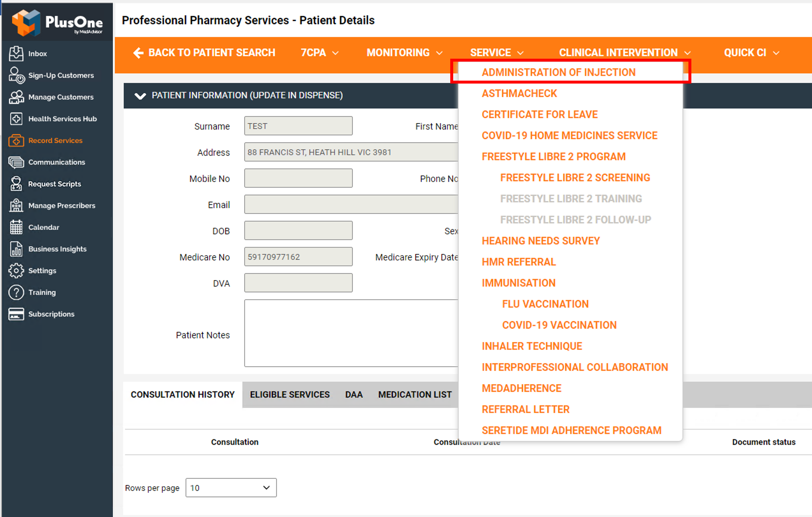Open the Medication List tab
This screenshot has height=517, width=812.
(x=415, y=395)
